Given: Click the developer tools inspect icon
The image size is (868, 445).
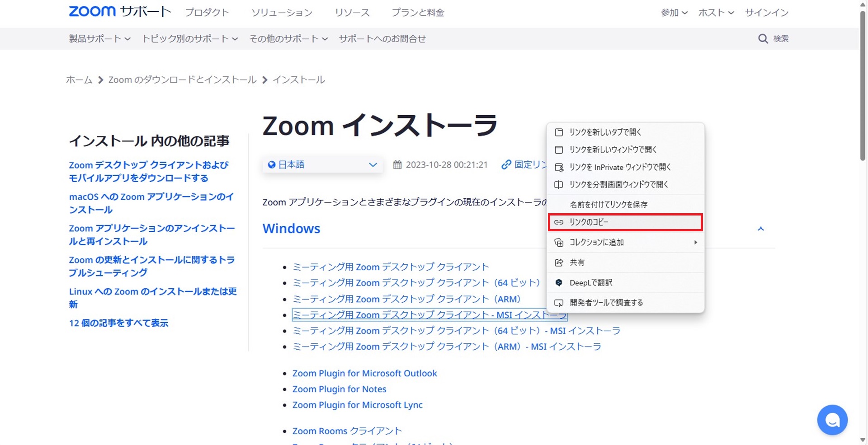Looking at the screenshot, I should (559, 303).
